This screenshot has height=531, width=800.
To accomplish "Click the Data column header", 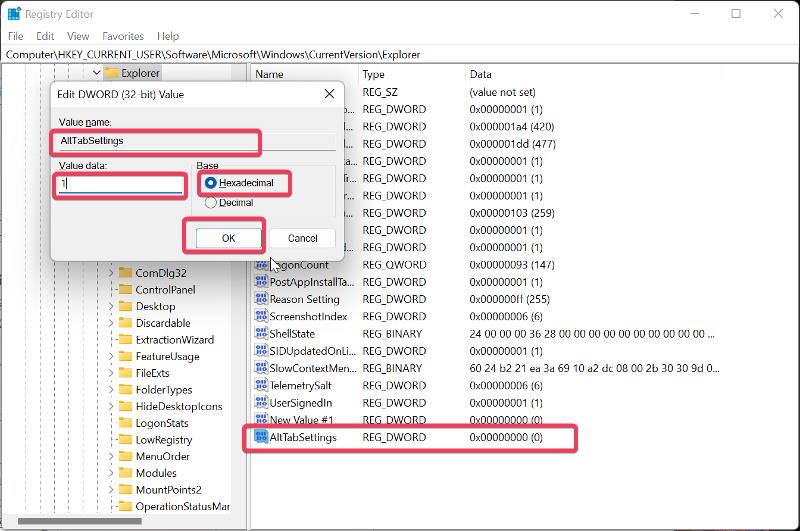I will (x=594, y=74).
